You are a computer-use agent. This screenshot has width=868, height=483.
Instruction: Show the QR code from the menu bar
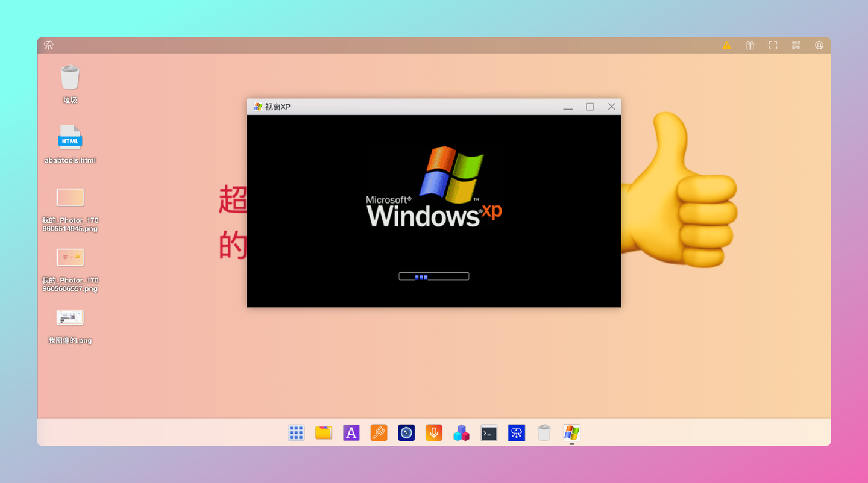[x=796, y=45]
